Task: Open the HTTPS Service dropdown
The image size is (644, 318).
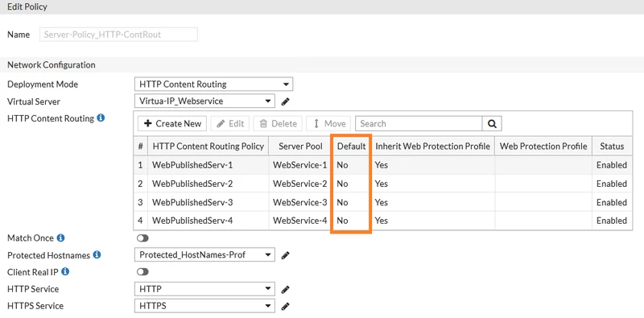Action: pyautogui.click(x=204, y=306)
